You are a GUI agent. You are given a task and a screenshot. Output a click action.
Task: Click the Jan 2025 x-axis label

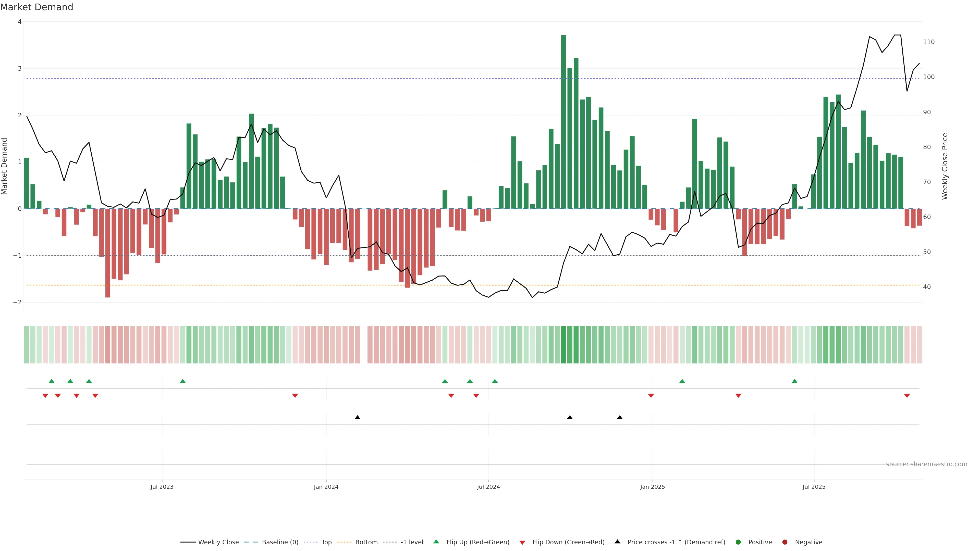click(x=653, y=487)
